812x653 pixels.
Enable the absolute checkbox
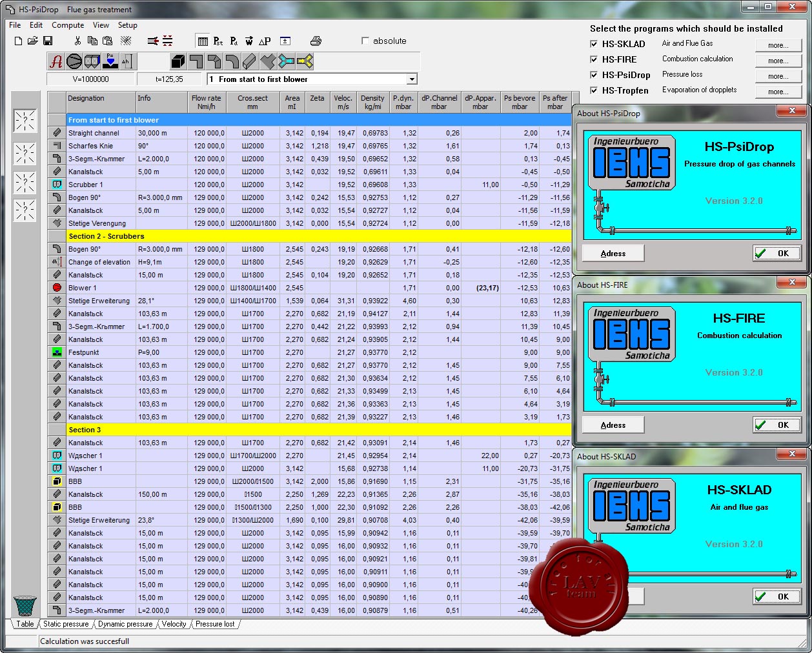coord(366,41)
